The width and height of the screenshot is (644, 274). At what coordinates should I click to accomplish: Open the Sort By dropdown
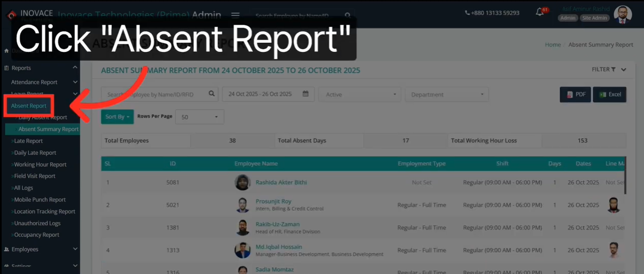117,117
